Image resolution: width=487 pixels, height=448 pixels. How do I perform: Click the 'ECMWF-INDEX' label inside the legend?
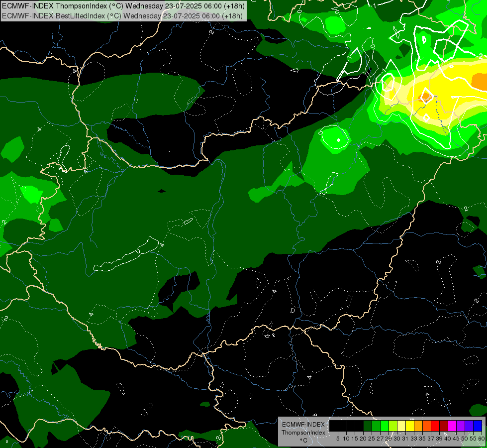coord(303,425)
